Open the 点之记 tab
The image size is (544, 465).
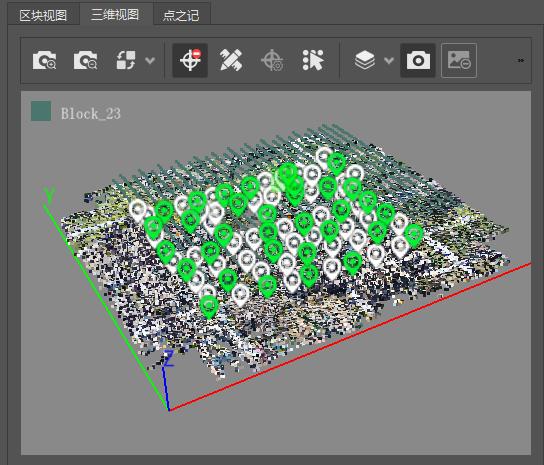click(x=181, y=15)
